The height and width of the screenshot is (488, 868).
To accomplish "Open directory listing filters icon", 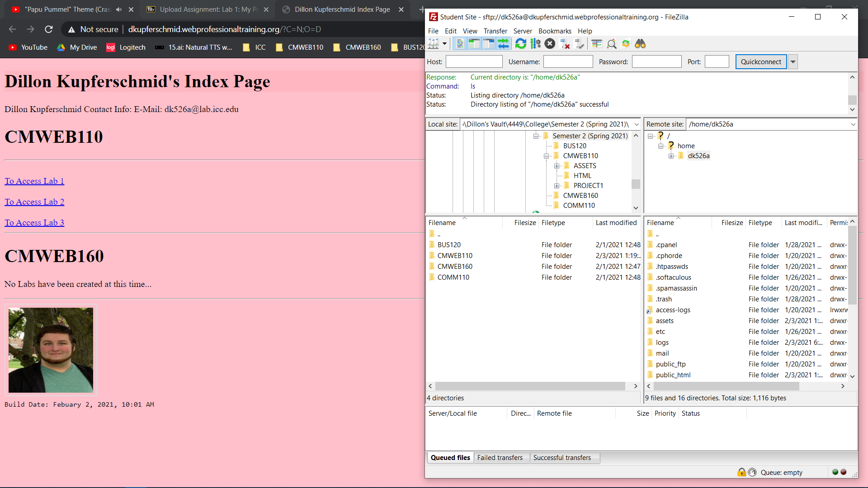I will pyautogui.click(x=597, y=44).
